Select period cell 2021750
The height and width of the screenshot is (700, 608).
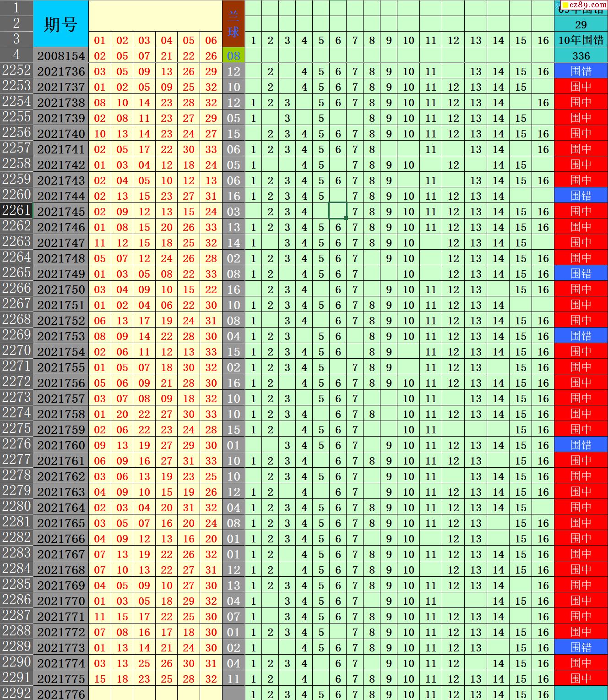pos(61,289)
